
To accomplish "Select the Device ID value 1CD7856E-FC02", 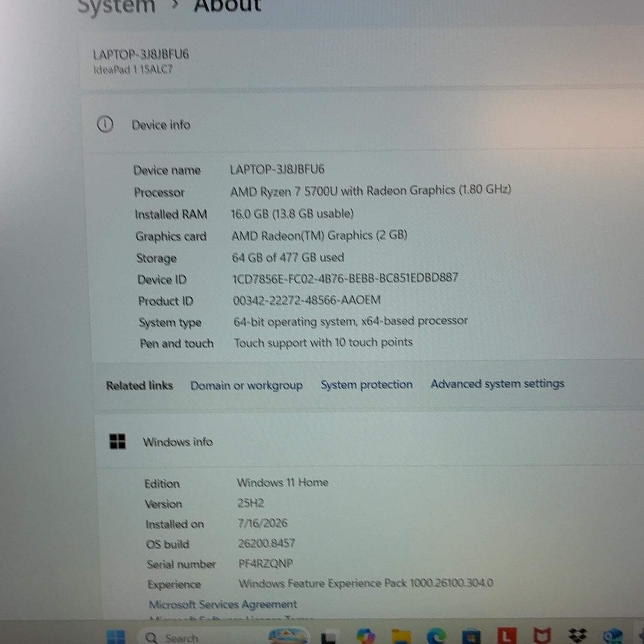I will (x=345, y=278).
